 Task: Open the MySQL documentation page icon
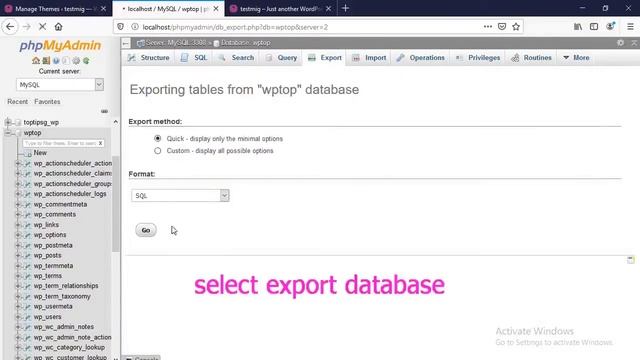point(66,61)
